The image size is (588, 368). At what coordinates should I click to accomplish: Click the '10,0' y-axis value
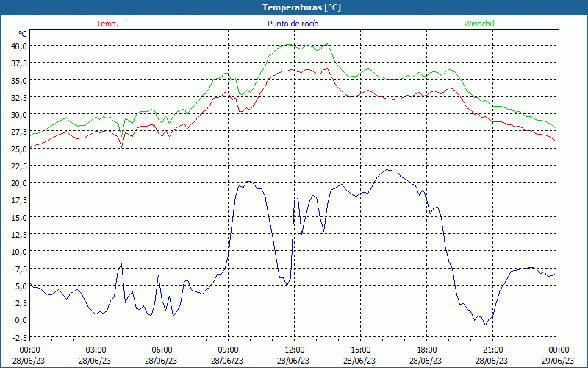click(20, 252)
